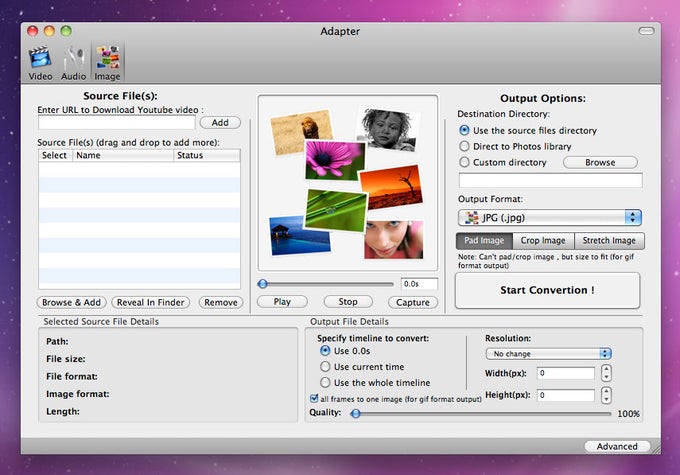Click the Status column header
680x475 pixels.
[x=207, y=155]
